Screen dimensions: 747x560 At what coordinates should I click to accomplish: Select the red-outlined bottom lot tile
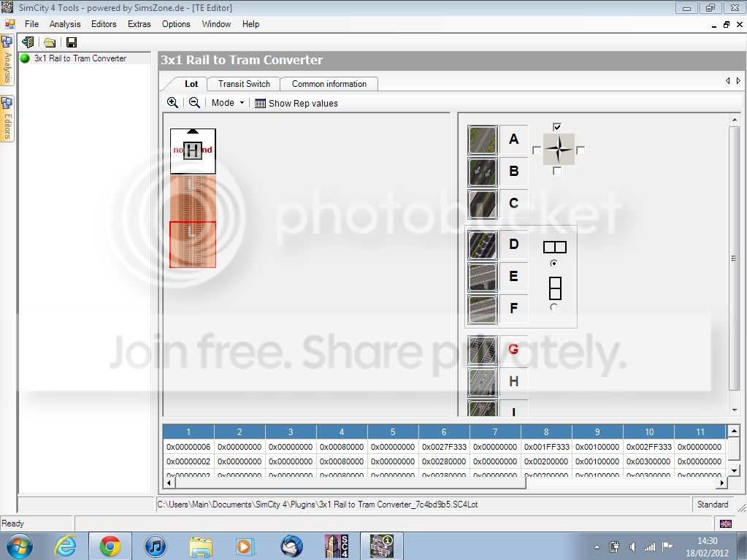tap(193, 245)
